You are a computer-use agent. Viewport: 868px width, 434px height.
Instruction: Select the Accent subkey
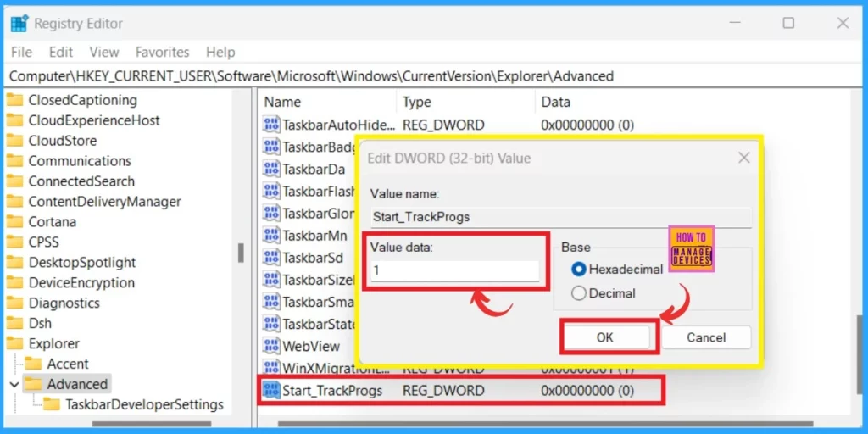point(68,364)
